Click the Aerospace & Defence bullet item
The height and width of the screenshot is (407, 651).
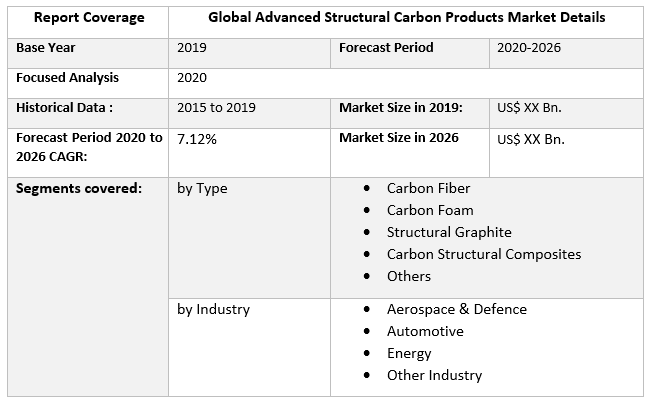[457, 310]
